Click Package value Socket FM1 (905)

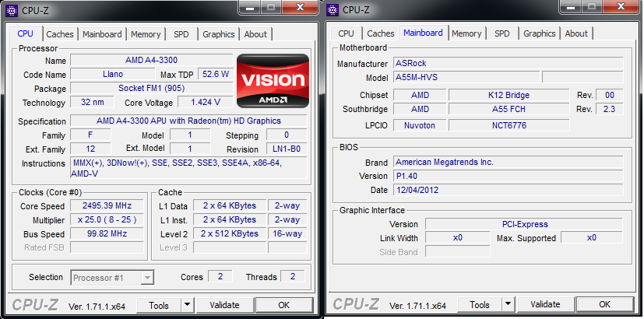(x=152, y=88)
